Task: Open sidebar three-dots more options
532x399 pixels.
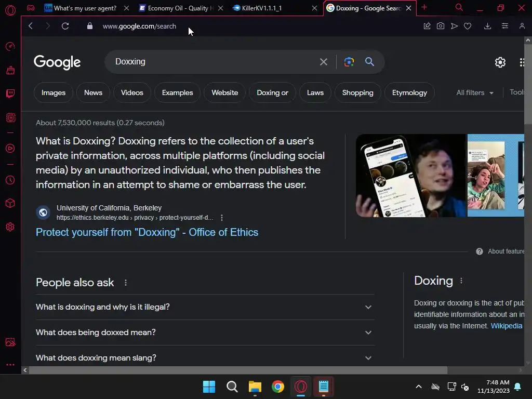Action: click(x=10, y=365)
